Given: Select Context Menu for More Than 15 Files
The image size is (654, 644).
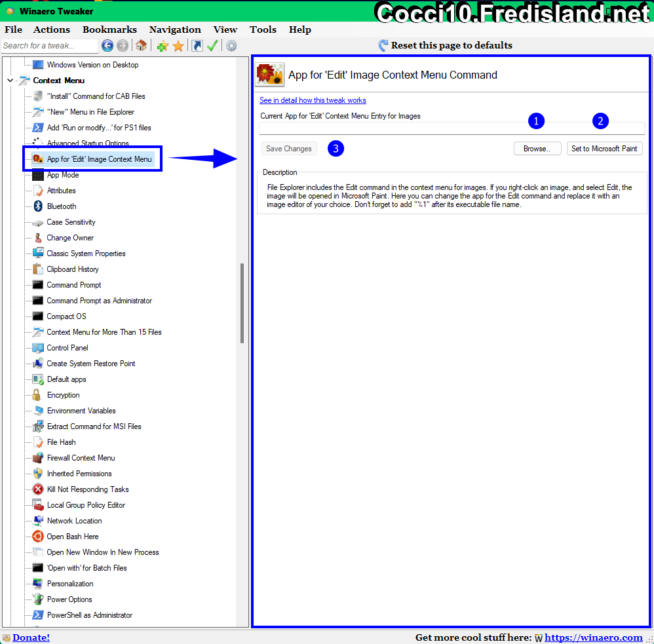Looking at the screenshot, I should click(104, 332).
